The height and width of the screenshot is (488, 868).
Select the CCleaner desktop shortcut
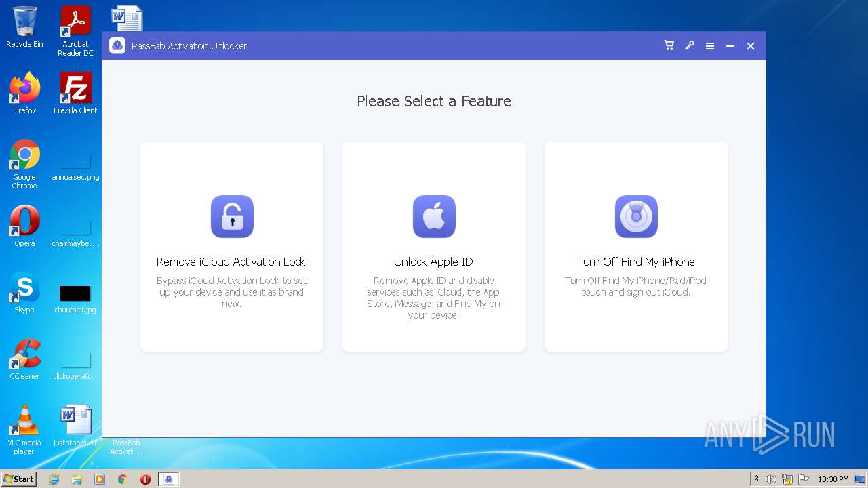[24, 359]
